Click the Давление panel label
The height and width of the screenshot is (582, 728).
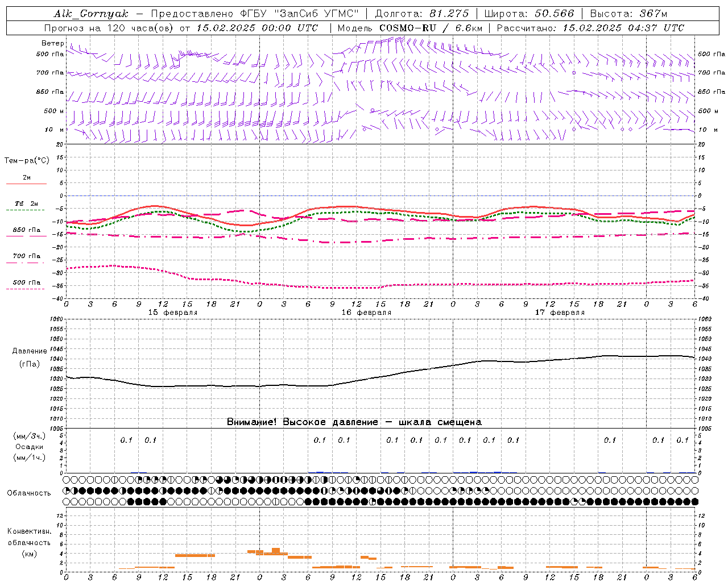click(x=30, y=351)
